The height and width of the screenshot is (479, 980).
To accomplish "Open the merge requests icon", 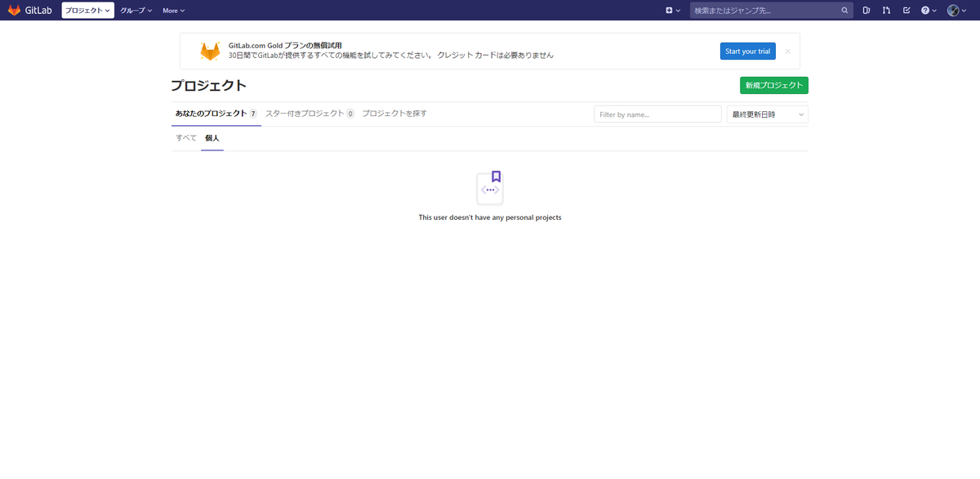I will 885,10.
